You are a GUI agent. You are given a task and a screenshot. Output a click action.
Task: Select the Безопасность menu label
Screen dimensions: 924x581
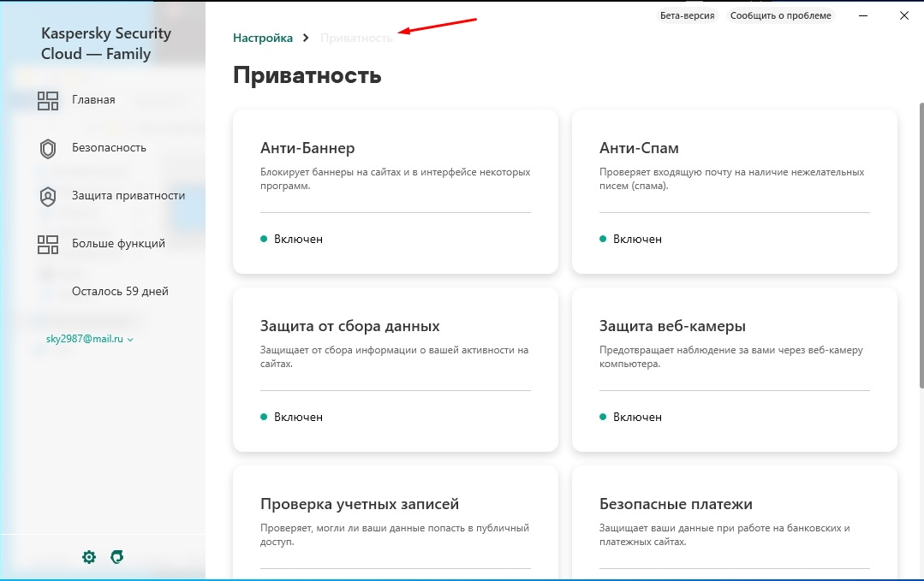(109, 148)
